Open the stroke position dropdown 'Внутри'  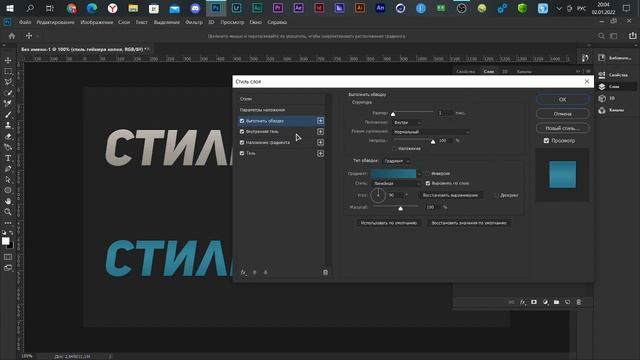tap(407, 122)
